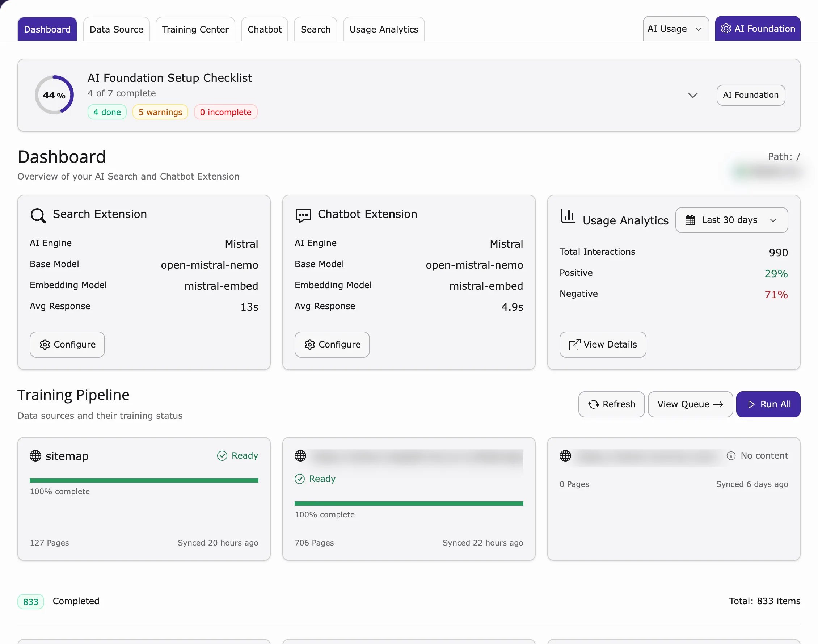Screen dimensions: 818x644
Task: Click the 5 warnings badge
Action: [160, 112]
